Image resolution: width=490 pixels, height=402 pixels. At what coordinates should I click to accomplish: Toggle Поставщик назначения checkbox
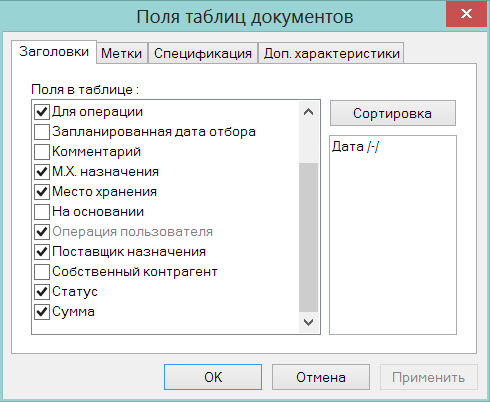point(42,252)
